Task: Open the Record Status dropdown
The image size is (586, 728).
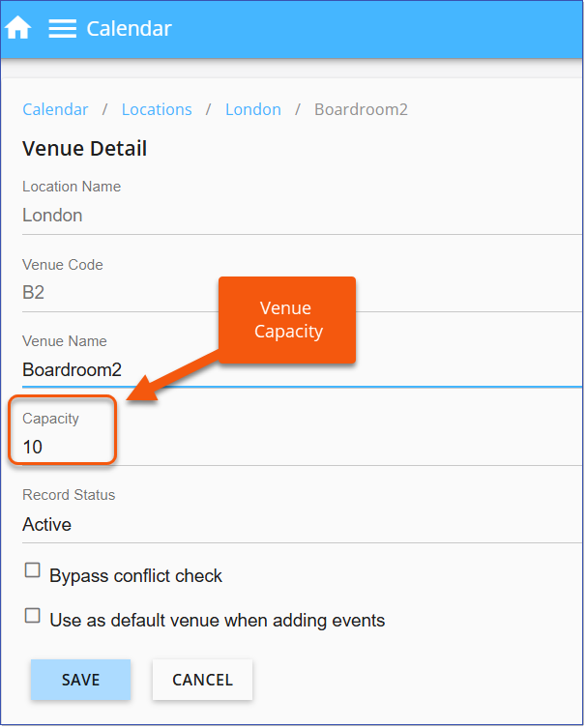Action: point(290,524)
